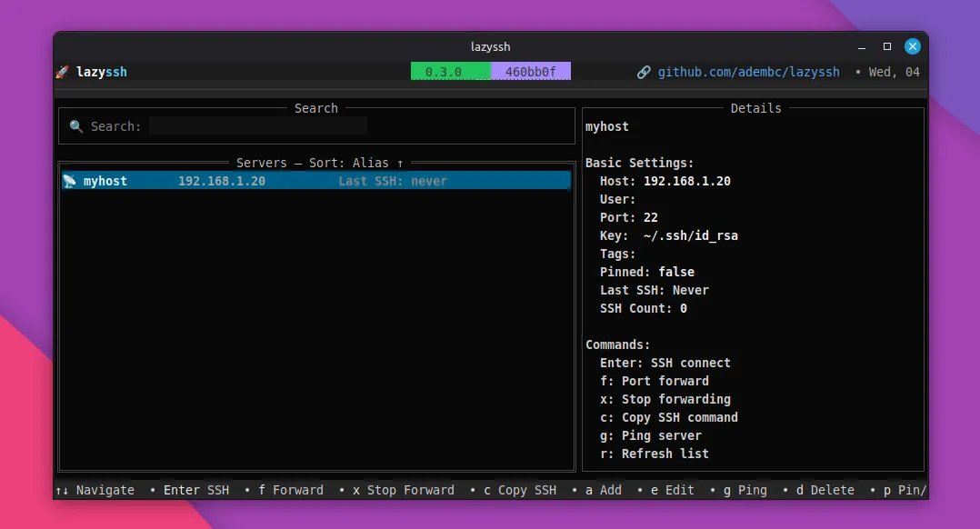Click the 'SSH Count: 0' line
The height and width of the screenshot is (529, 980).
(x=643, y=308)
